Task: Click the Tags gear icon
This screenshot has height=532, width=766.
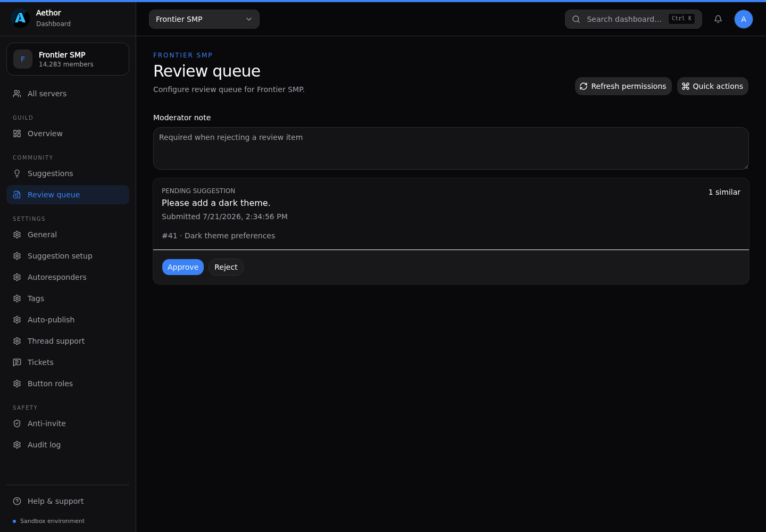Action: click(17, 298)
